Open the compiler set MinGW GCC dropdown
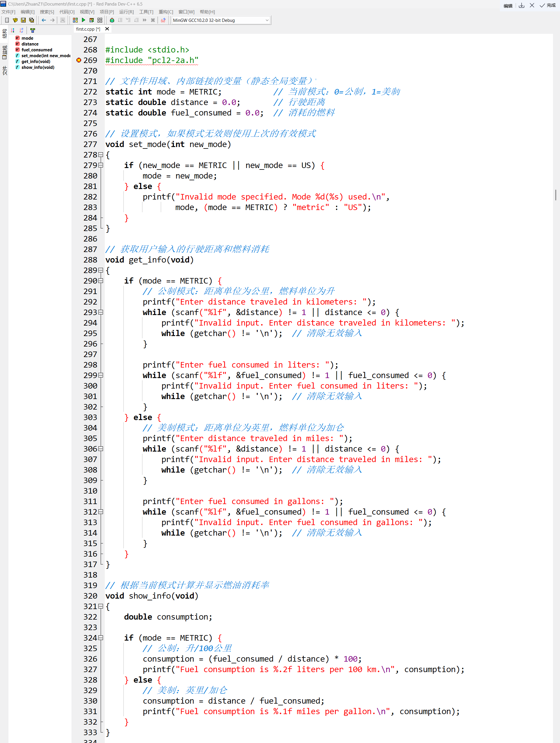This screenshot has width=560, height=743. [x=221, y=20]
